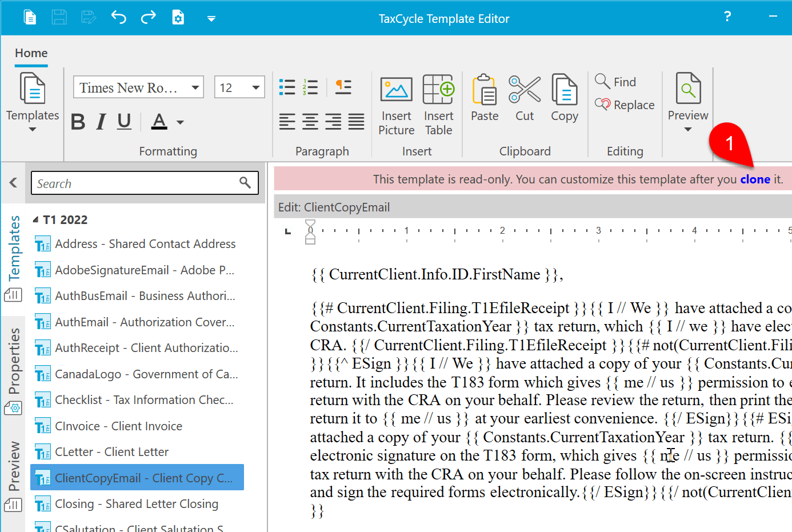Viewport: 792px width, 532px height.
Task: Switch to the Preview side tab
Action: (x=14, y=466)
